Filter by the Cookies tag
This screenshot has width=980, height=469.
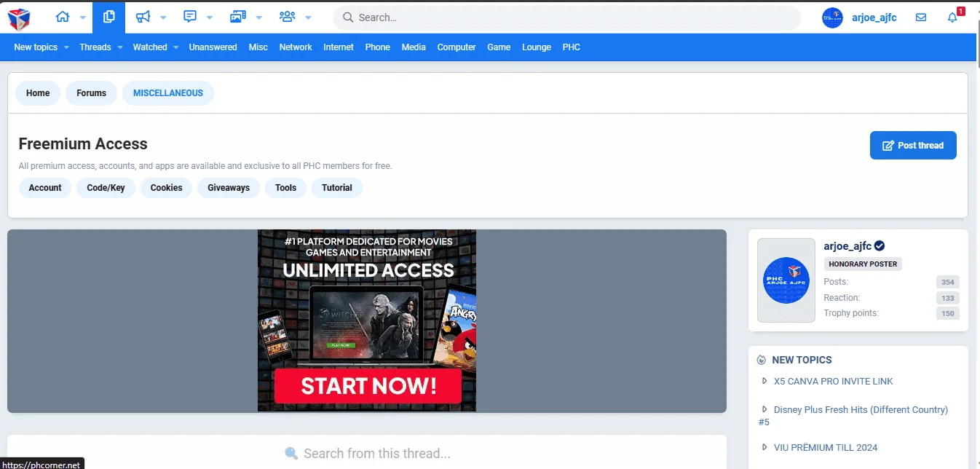click(x=167, y=188)
